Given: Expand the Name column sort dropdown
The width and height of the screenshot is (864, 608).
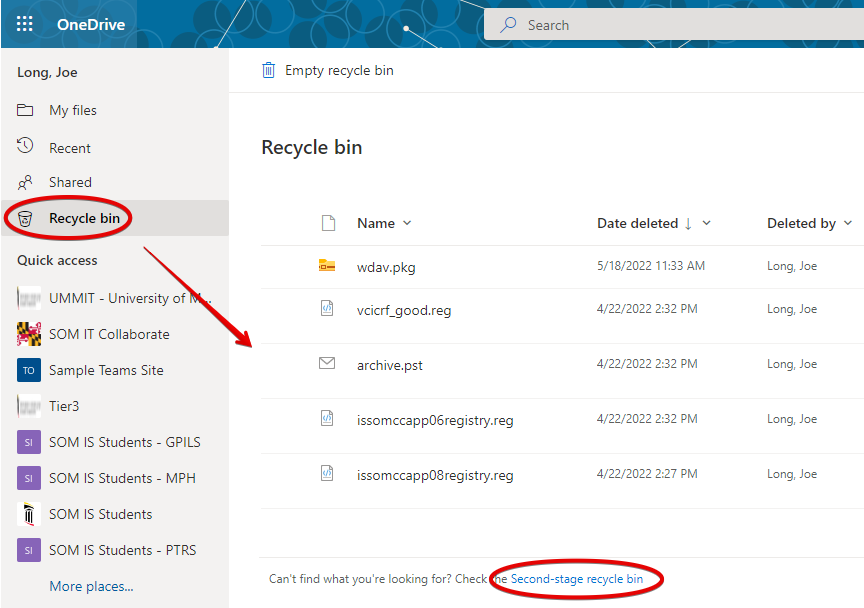Looking at the screenshot, I should pyautogui.click(x=407, y=223).
